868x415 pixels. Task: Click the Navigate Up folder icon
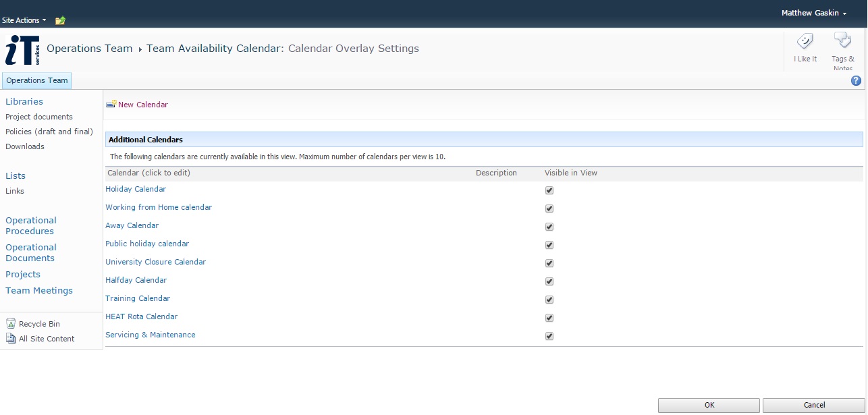pyautogui.click(x=60, y=20)
